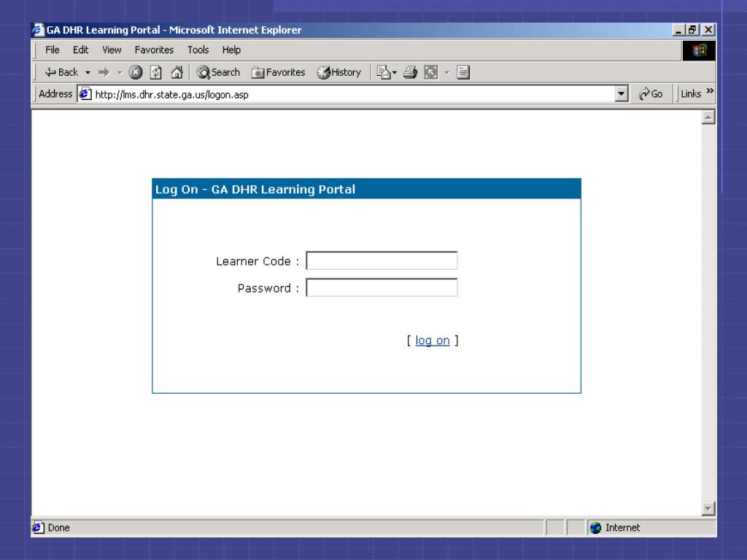
Task: Click the Done status bar text
Action: coord(58,528)
